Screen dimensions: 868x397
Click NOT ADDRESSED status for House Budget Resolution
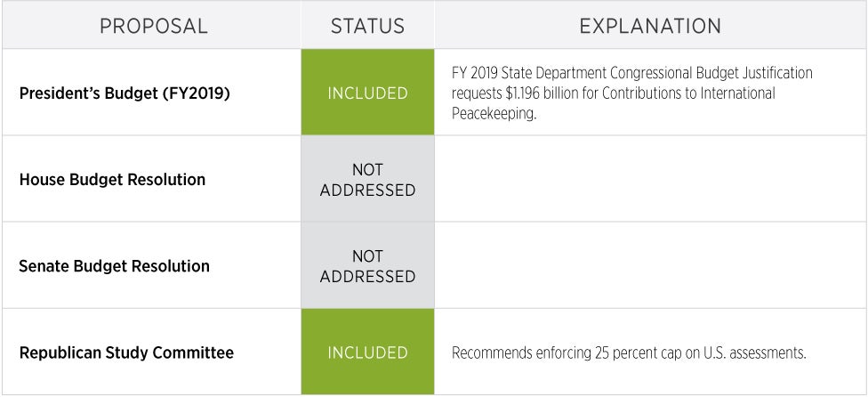coord(367,179)
